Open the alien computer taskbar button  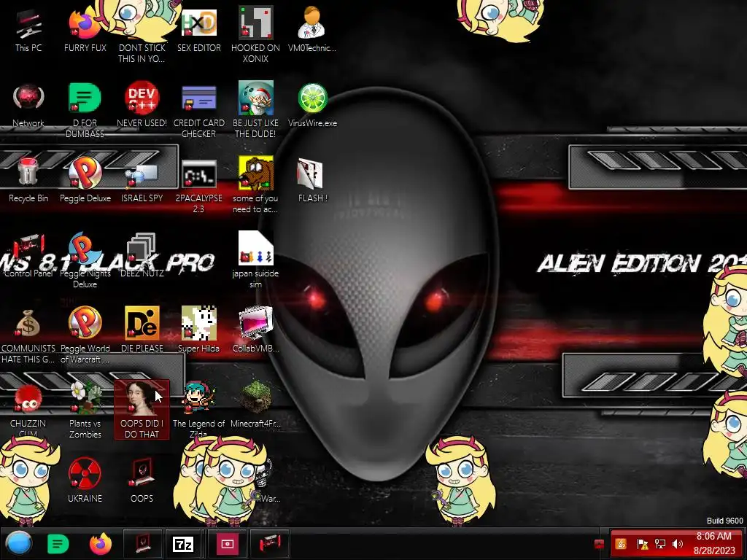point(143,543)
